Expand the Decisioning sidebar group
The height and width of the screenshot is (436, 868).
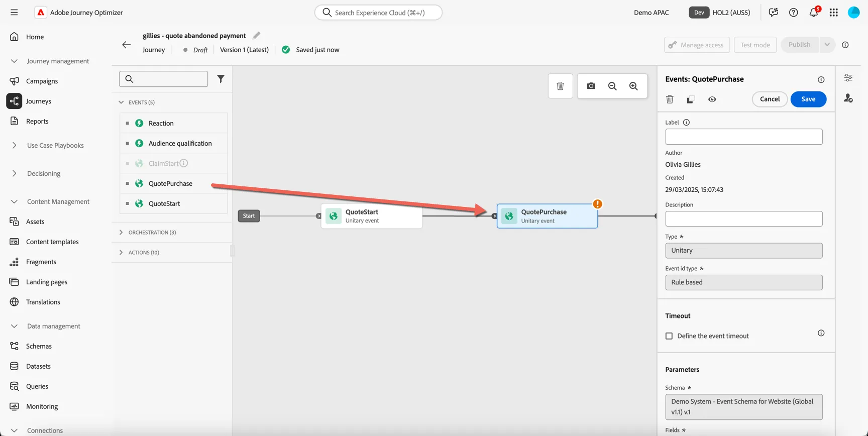coord(14,173)
